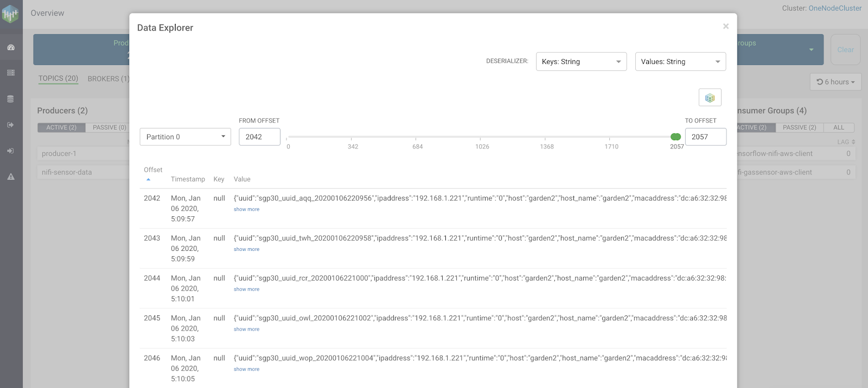Viewport: 868px width, 388px height.
Task: Switch to the BROKERS (1) tab
Action: (x=108, y=79)
